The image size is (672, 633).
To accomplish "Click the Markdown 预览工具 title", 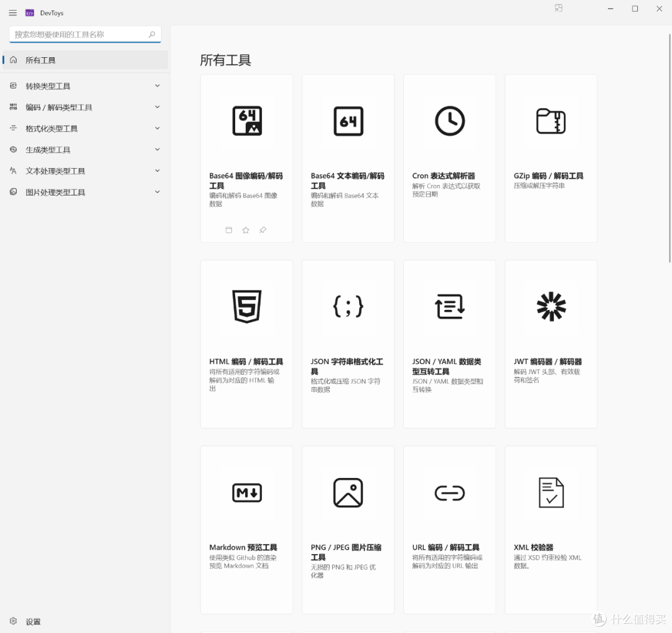I will point(243,547).
